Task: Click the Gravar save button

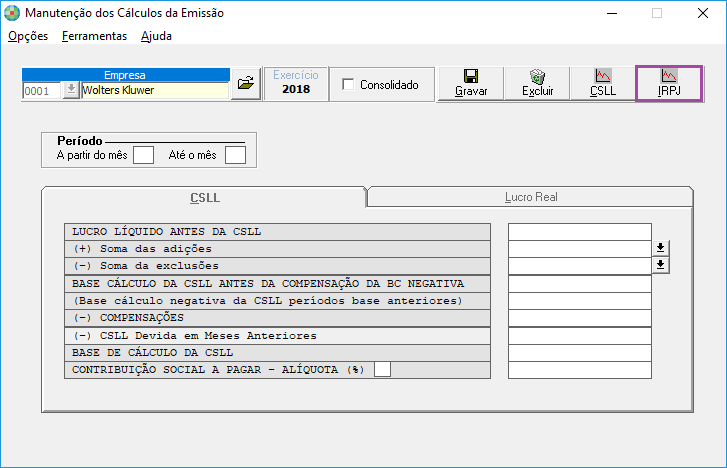Action: 471,83
